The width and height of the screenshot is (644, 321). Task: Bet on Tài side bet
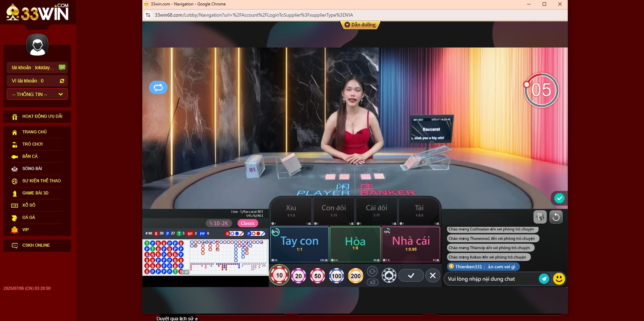(x=419, y=212)
